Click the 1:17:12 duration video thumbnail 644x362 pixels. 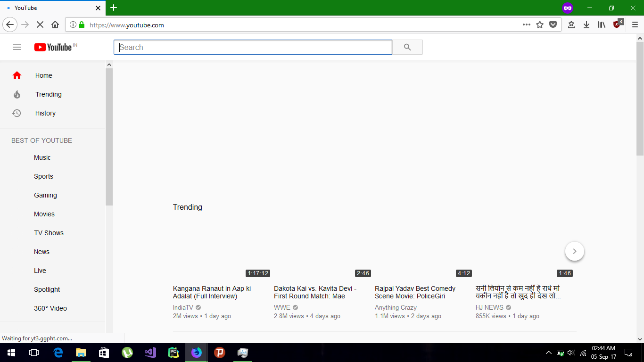[222, 251]
